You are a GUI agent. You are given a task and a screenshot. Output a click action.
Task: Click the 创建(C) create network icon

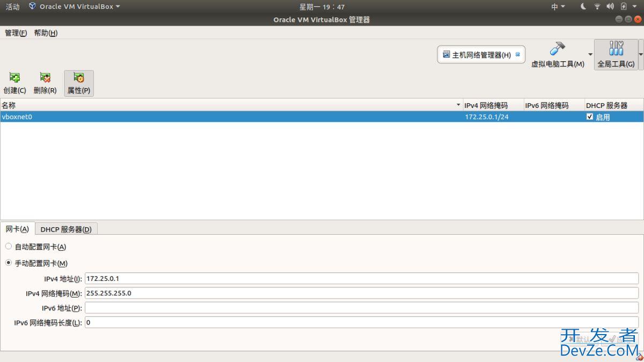14,78
